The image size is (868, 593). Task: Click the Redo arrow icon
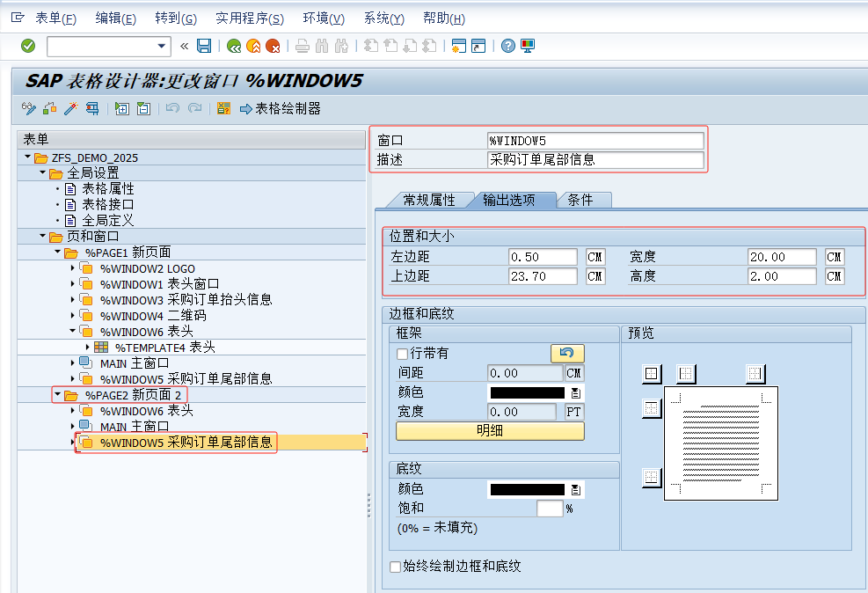(x=194, y=108)
